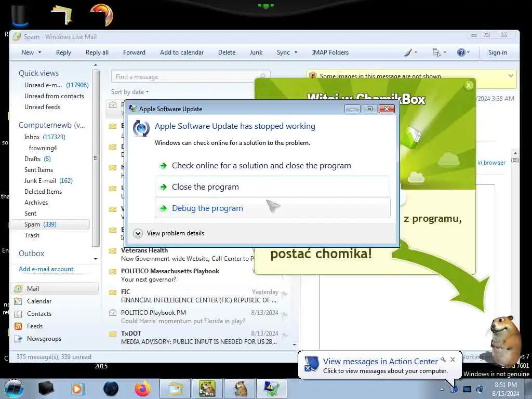
Task: Click the envelope icon beside POLITICO Massachusetts Playbook
Action: tap(113, 272)
